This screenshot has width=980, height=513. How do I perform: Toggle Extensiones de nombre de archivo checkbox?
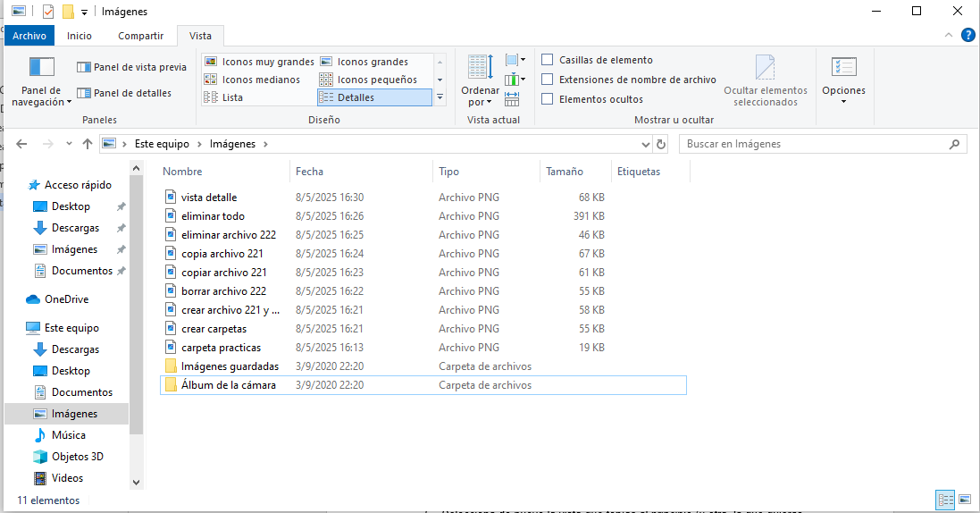pos(547,80)
